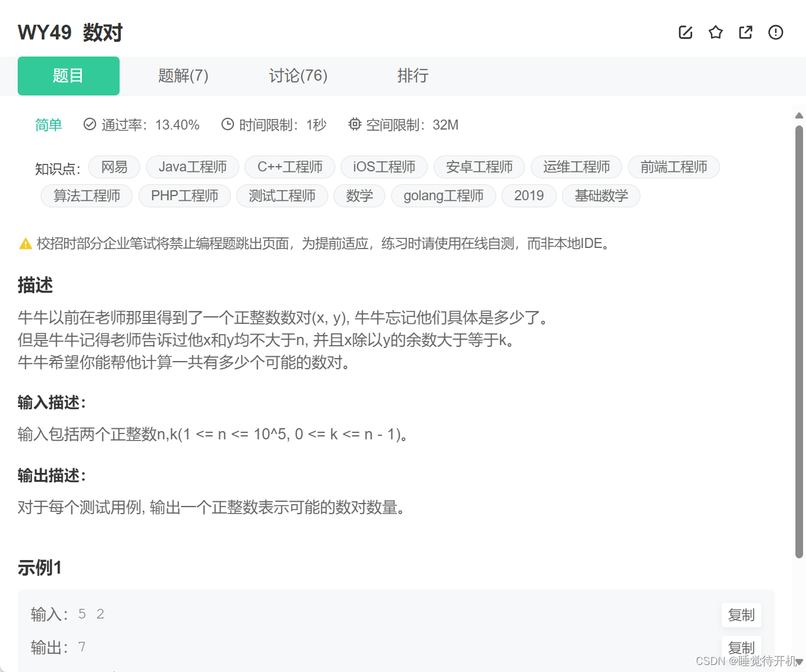Click the 数学 tag
The image size is (806, 672).
(x=359, y=196)
